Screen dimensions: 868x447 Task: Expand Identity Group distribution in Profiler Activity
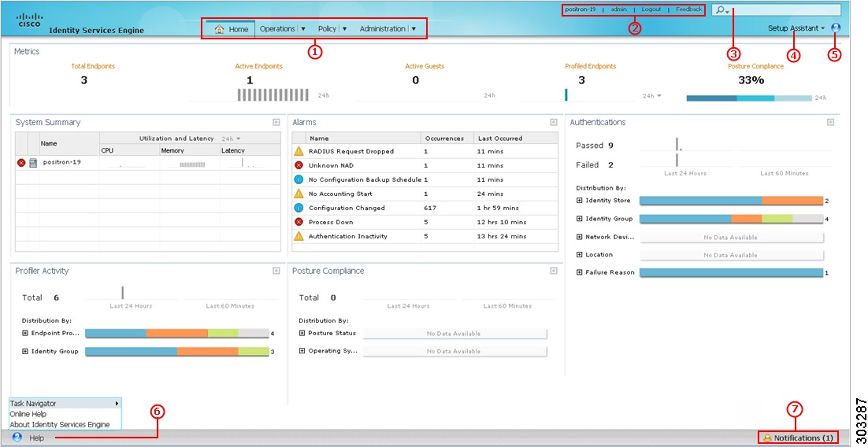coord(25,351)
